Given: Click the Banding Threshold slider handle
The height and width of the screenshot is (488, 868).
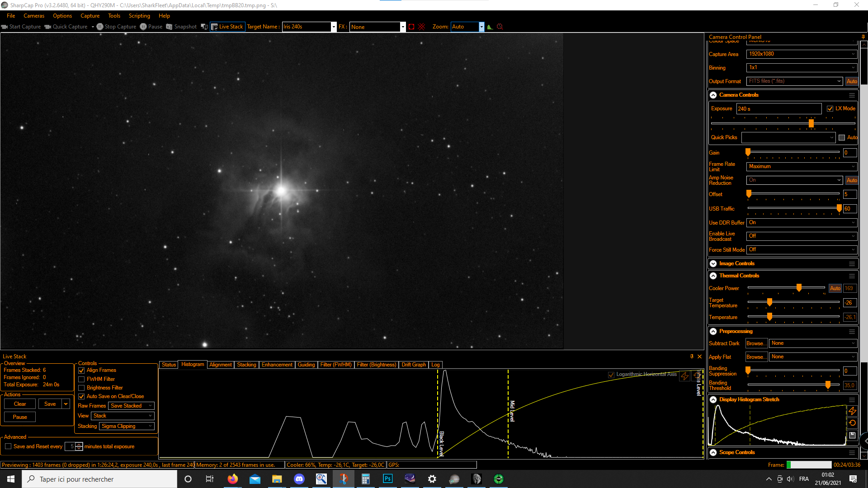Looking at the screenshot, I should point(828,385).
